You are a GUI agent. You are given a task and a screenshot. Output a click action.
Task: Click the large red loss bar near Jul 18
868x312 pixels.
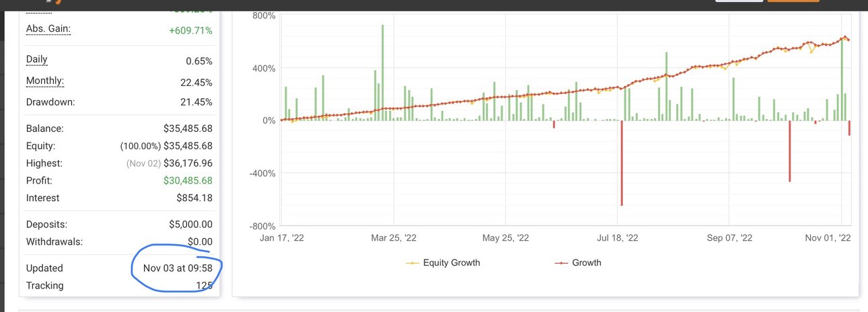pos(622,163)
